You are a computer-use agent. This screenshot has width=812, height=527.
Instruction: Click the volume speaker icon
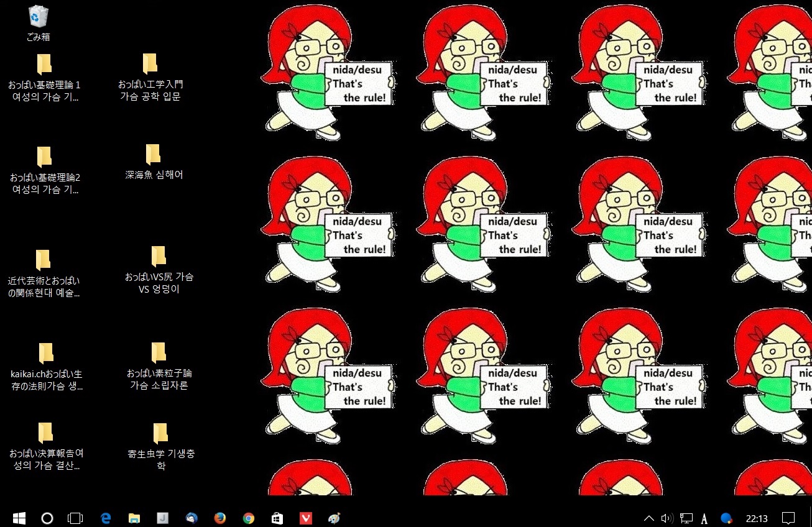[x=667, y=518]
